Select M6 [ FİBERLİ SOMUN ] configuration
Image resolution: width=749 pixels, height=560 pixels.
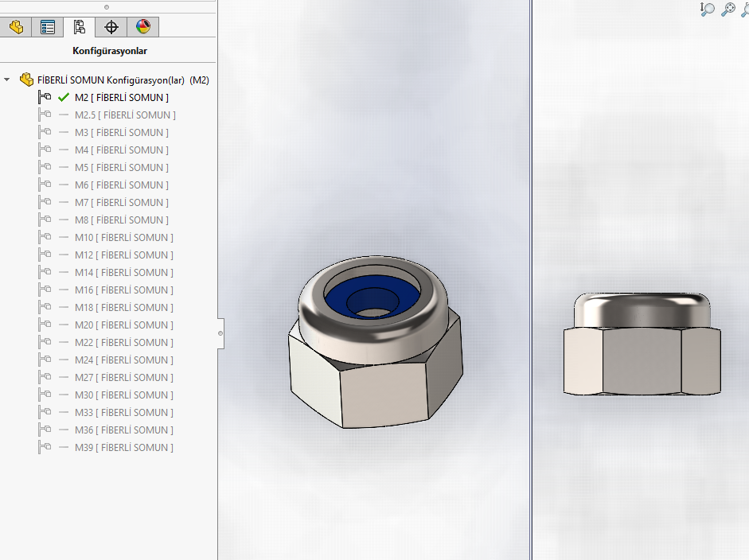point(121,185)
